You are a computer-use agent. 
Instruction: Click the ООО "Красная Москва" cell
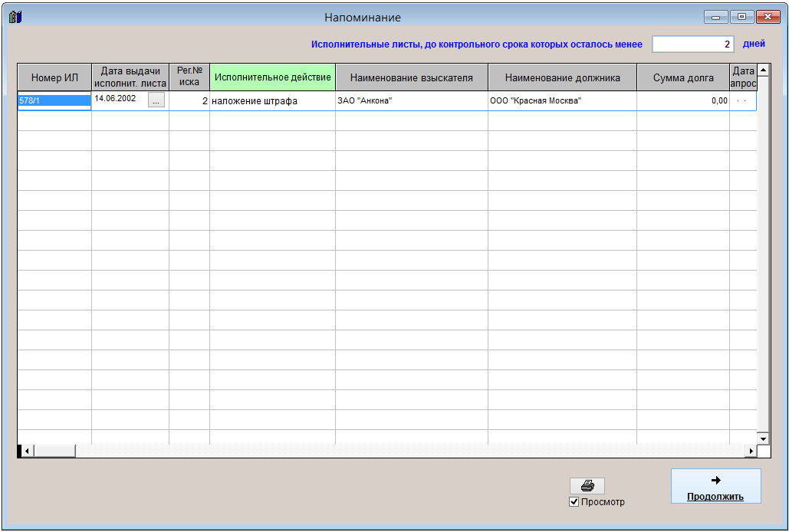pyautogui.click(x=562, y=101)
